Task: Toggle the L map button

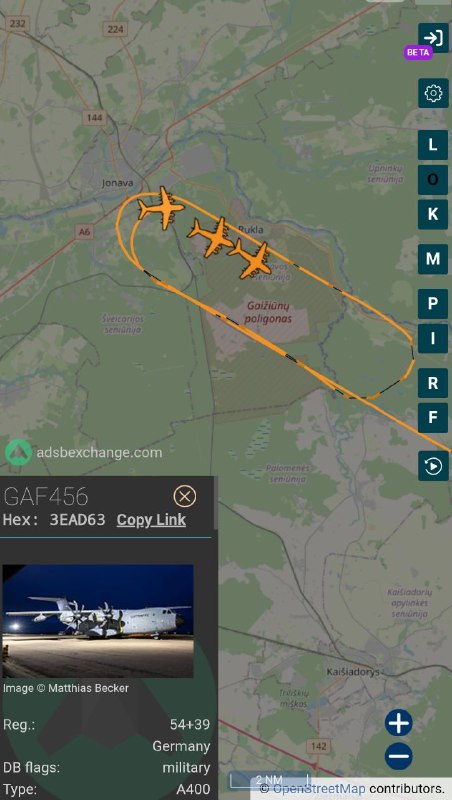Action: 433,145
